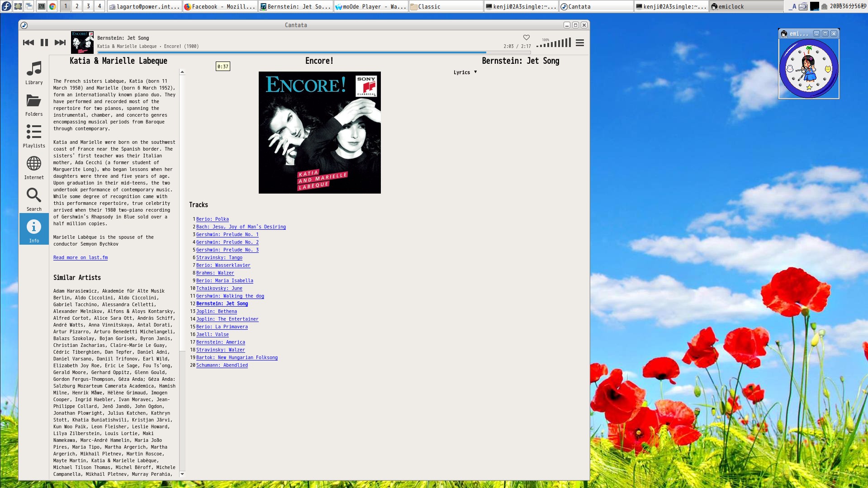Pause the current song
The width and height of the screenshot is (868, 488).
tap(44, 43)
